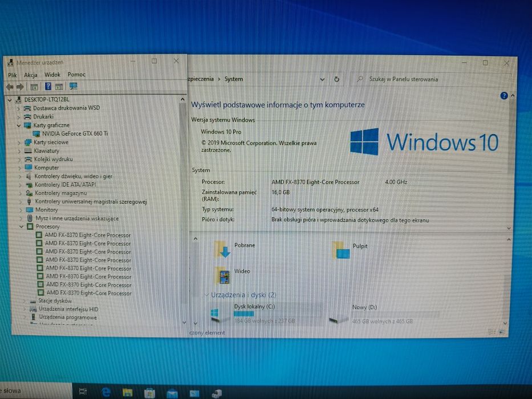Open File Explorer from the taskbar

(x=128, y=393)
